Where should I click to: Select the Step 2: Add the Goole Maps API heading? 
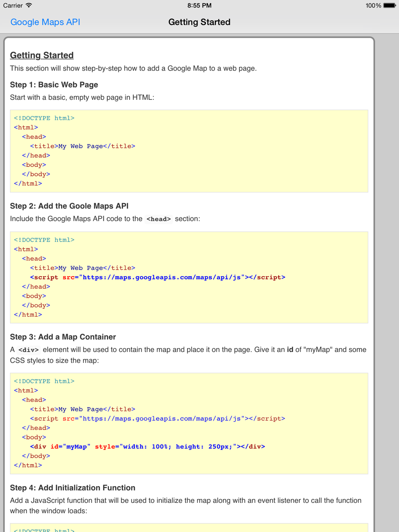click(x=69, y=206)
